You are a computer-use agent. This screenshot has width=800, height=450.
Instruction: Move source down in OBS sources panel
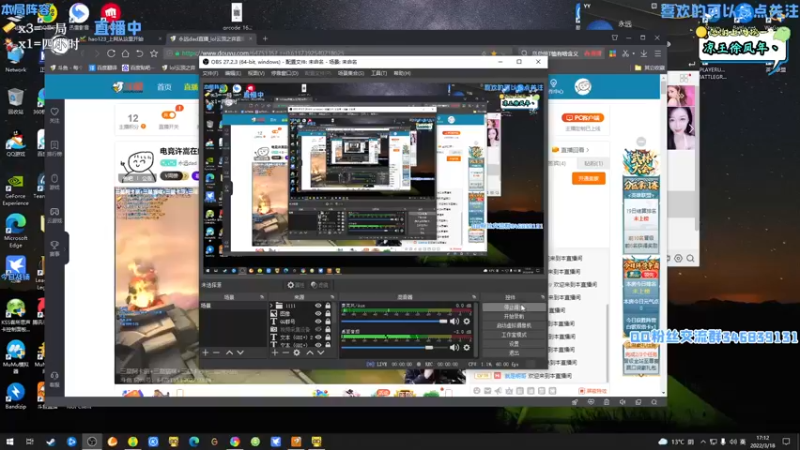coord(321,353)
